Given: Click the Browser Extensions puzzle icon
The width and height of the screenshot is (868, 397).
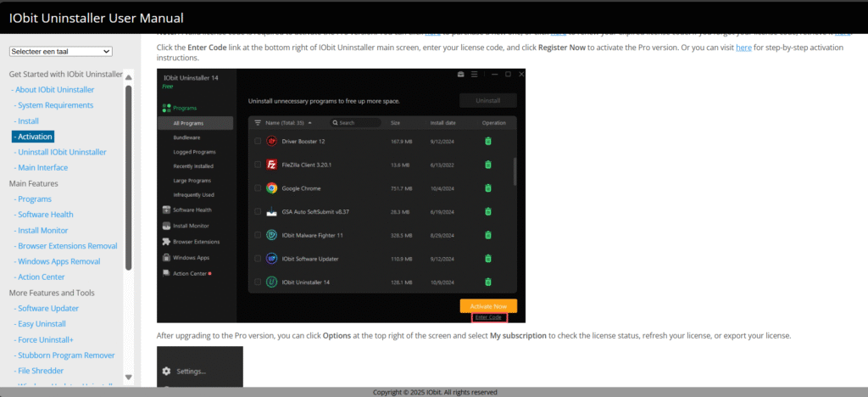Looking at the screenshot, I should (x=167, y=242).
